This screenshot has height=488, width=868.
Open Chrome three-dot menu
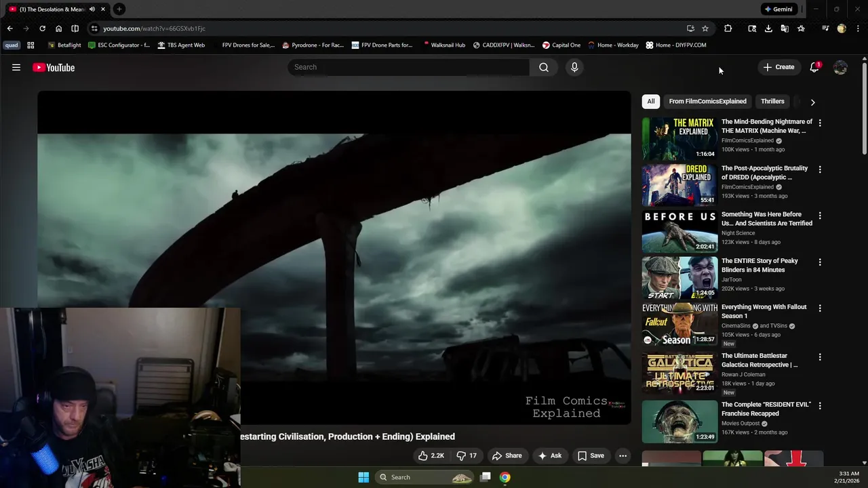point(857,28)
